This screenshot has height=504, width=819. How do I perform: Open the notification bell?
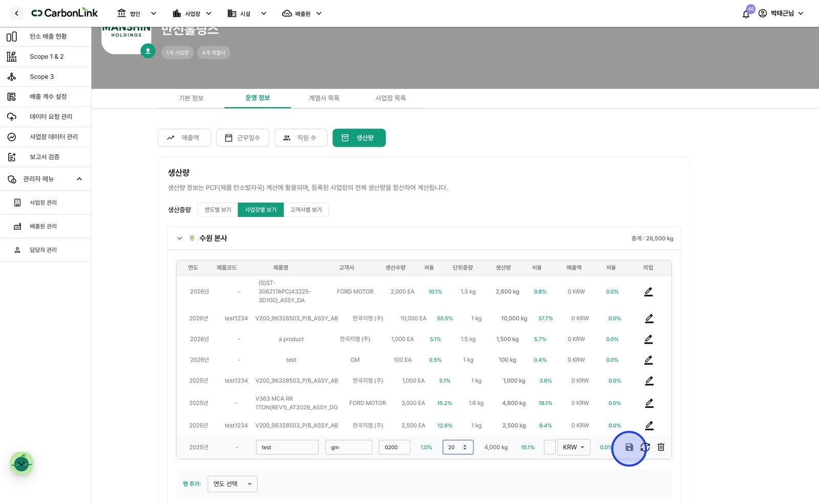[746, 14]
